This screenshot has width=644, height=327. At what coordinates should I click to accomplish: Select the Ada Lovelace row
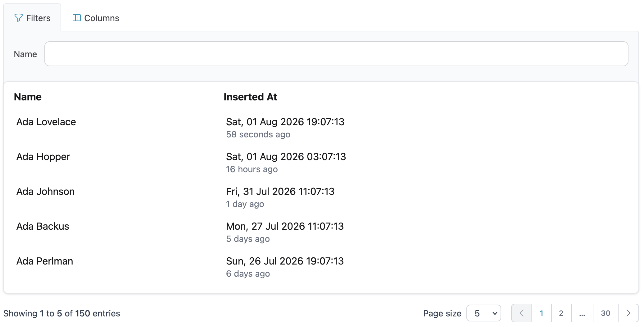[321, 128]
